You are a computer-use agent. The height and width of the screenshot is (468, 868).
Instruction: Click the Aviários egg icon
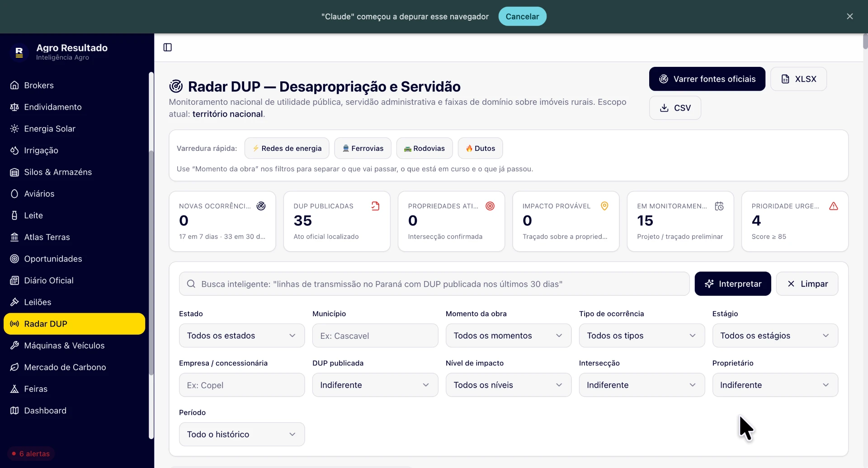coord(14,194)
